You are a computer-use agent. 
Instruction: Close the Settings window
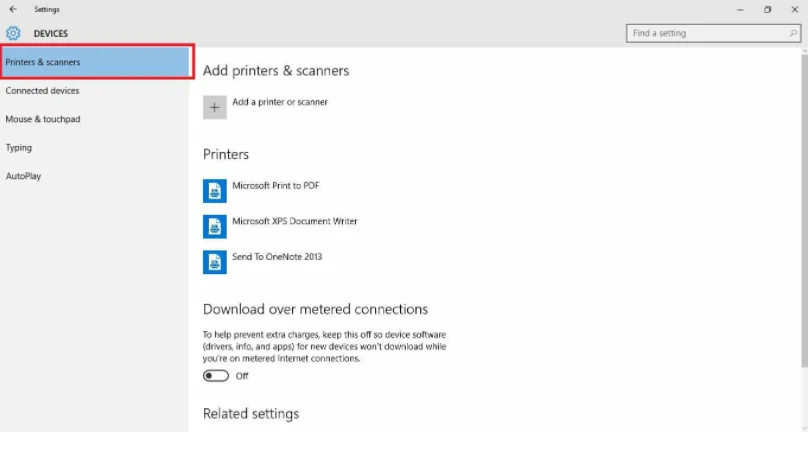click(795, 9)
